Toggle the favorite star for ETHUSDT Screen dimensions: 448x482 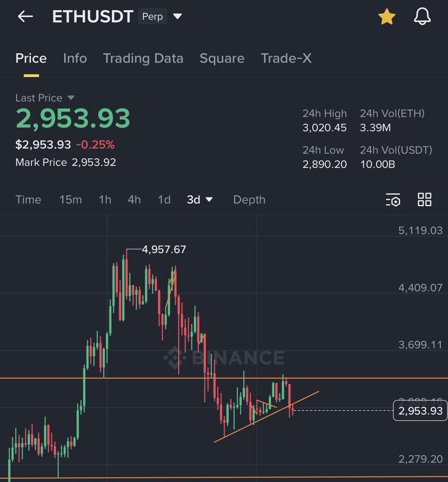(x=387, y=16)
